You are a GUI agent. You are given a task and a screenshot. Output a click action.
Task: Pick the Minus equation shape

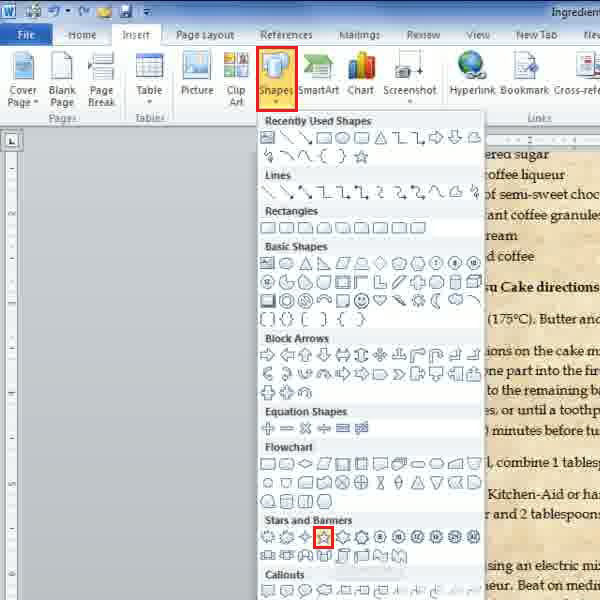click(x=287, y=428)
